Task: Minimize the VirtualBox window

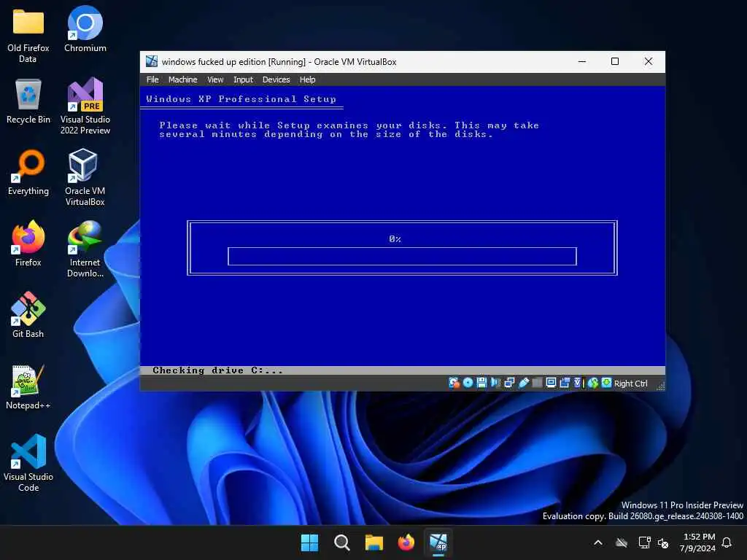Action: coord(581,61)
